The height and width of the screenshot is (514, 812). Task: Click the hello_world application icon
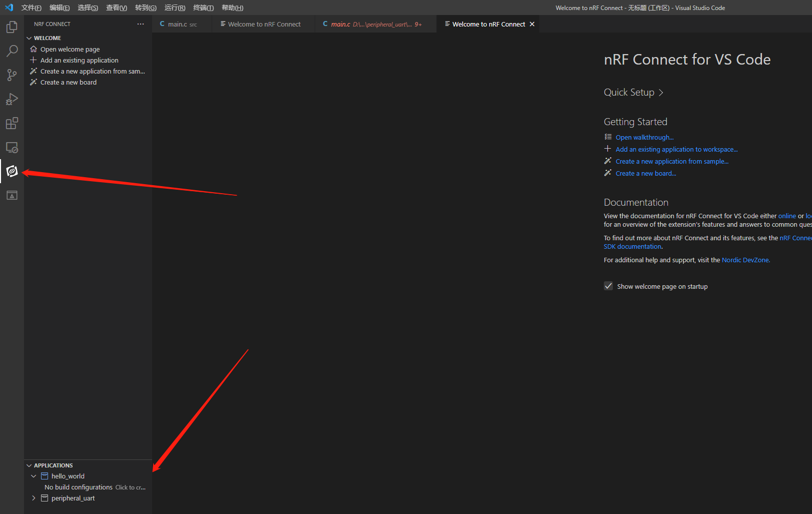[x=45, y=476]
